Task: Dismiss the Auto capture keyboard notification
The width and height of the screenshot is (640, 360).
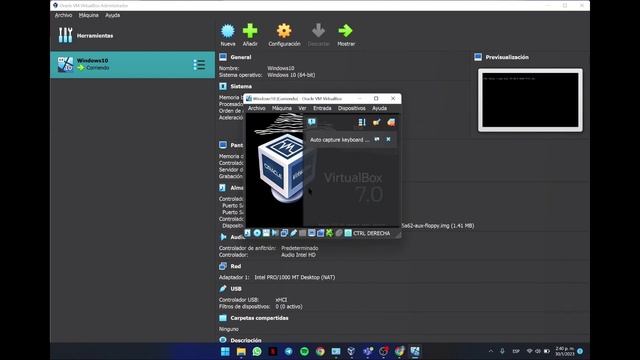Action: [388, 140]
